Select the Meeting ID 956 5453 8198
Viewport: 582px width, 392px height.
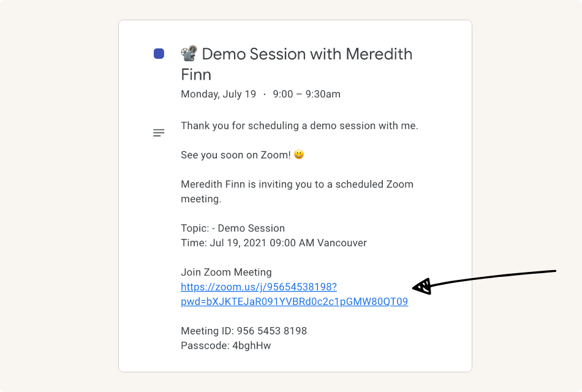click(244, 331)
